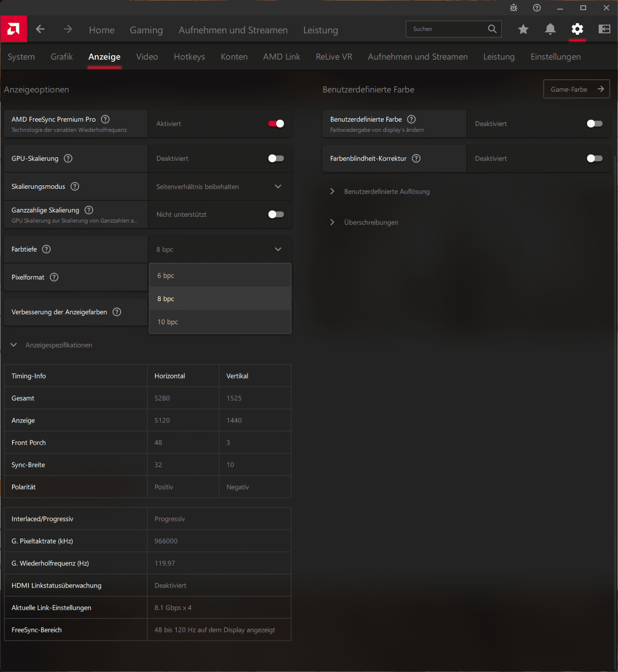Click the 5120 horizontal Anzeige value

[162, 420]
